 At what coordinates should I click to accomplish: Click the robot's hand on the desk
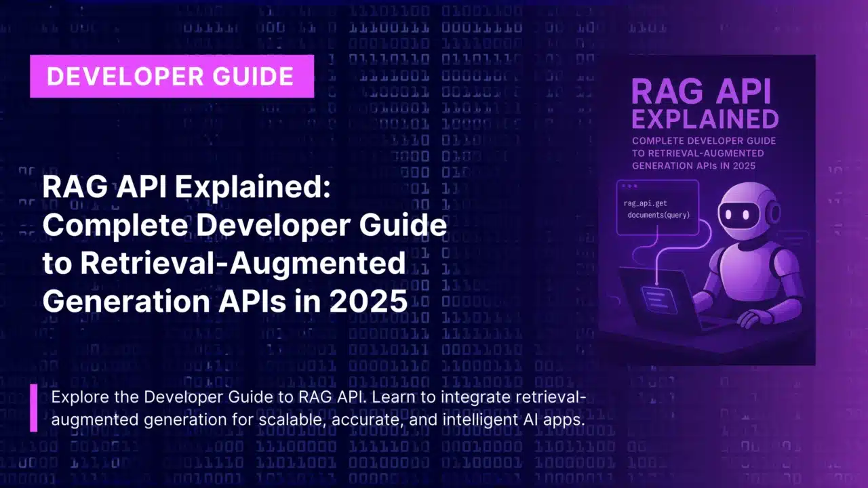(x=754, y=318)
